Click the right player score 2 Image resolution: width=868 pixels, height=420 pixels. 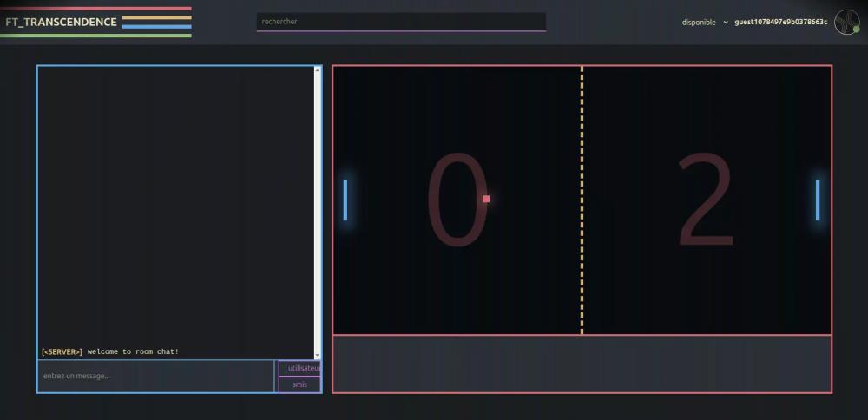705,200
